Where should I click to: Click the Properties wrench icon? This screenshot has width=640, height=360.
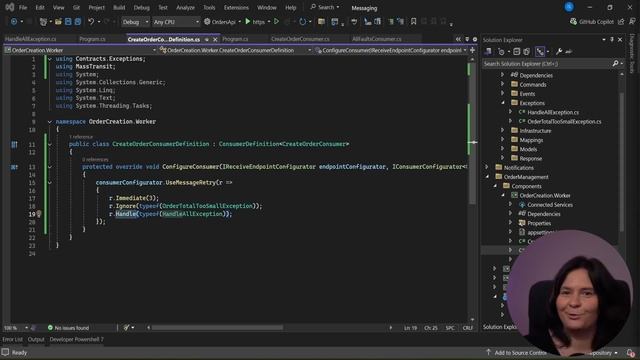point(559,52)
